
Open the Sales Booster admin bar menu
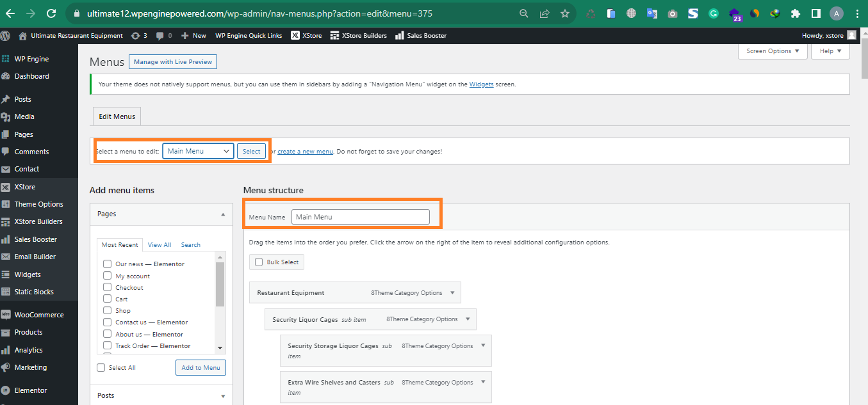[421, 35]
